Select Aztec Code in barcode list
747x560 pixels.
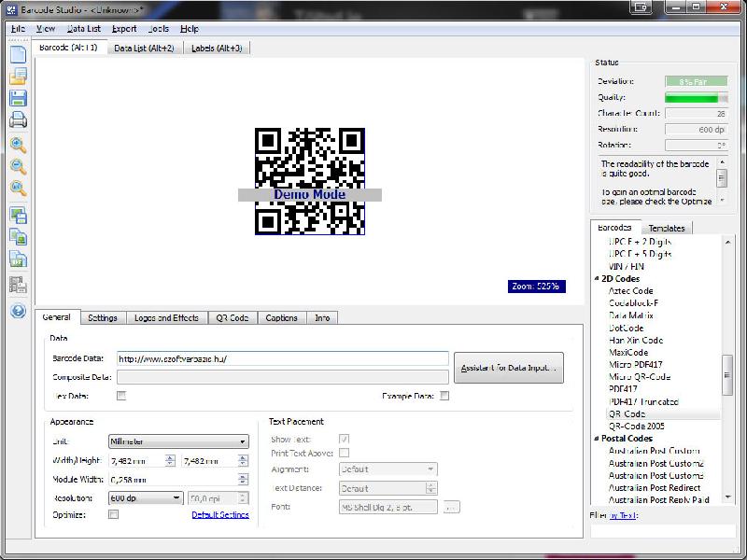coord(631,291)
